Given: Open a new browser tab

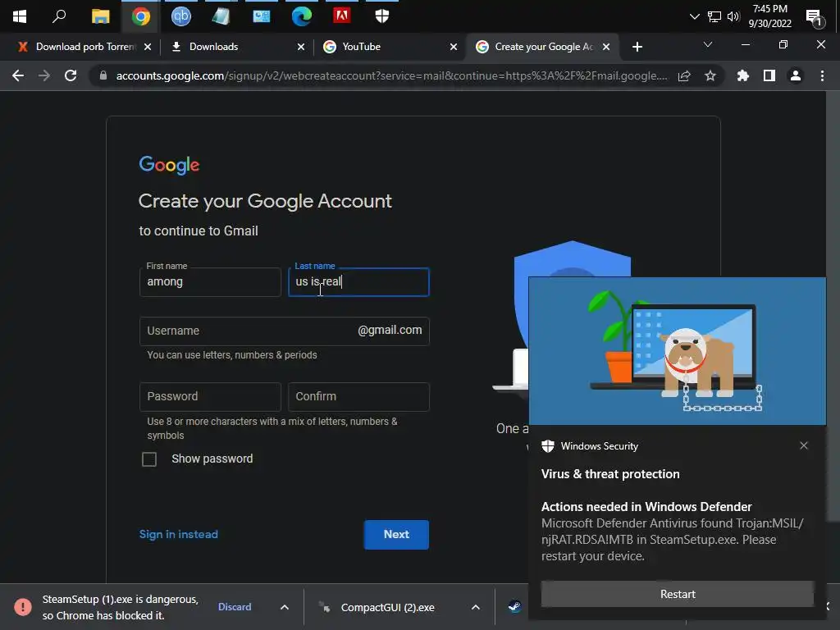Looking at the screenshot, I should pyautogui.click(x=637, y=47).
